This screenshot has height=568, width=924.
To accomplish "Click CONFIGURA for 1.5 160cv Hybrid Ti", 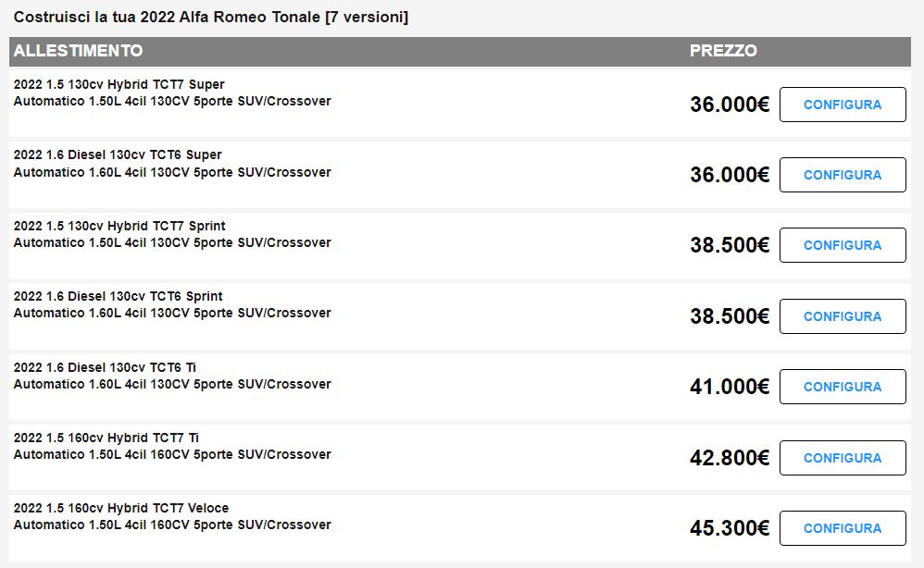I will click(842, 458).
